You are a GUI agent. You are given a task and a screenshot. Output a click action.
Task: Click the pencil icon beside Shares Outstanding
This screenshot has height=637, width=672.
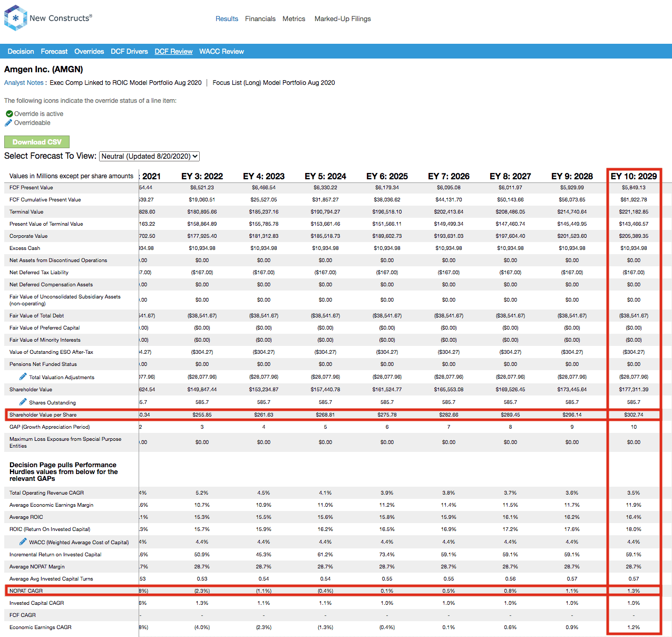pos(23,402)
